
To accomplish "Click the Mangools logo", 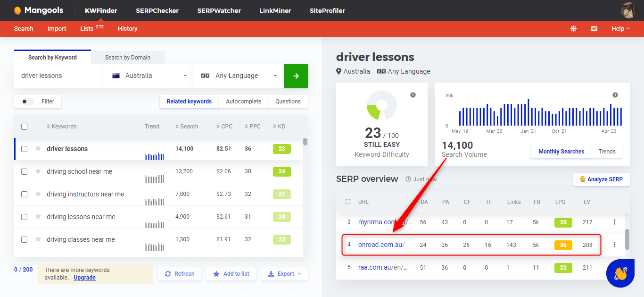I will [x=38, y=10].
